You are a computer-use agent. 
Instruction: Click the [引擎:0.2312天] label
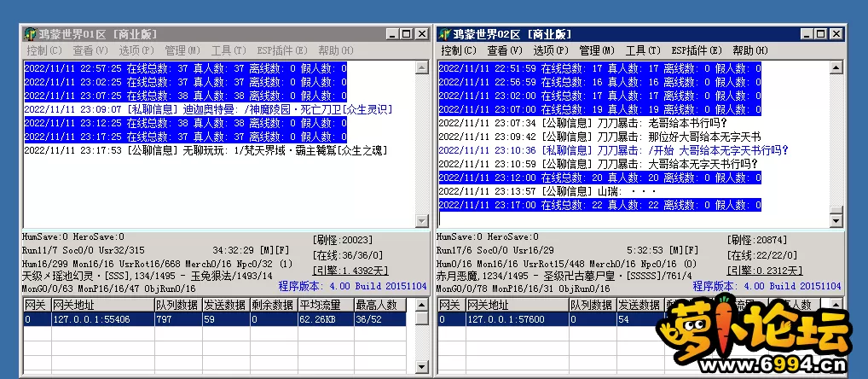click(765, 271)
